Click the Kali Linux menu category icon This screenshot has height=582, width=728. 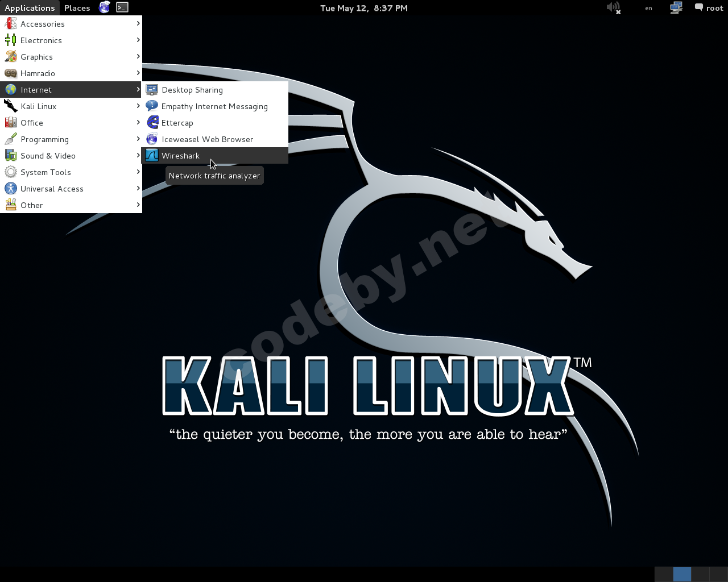point(11,106)
